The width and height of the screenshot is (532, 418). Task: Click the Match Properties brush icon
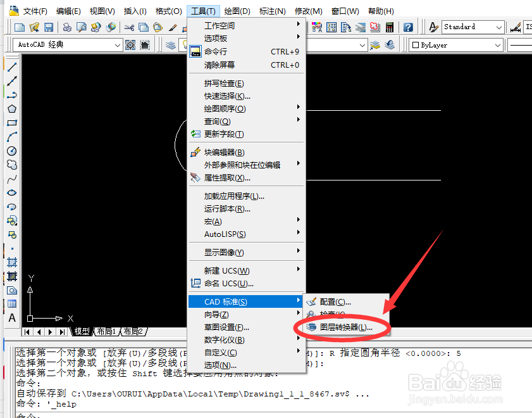point(173,27)
